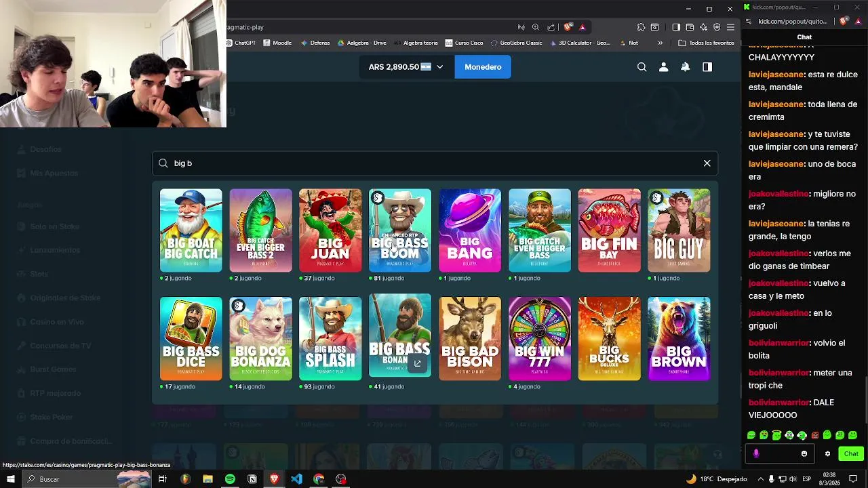Image resolution: width=868 pixels, height=488 pixels.
Task: Toggle the Brave sidebar panel icon
Action: tap(676, 27)
